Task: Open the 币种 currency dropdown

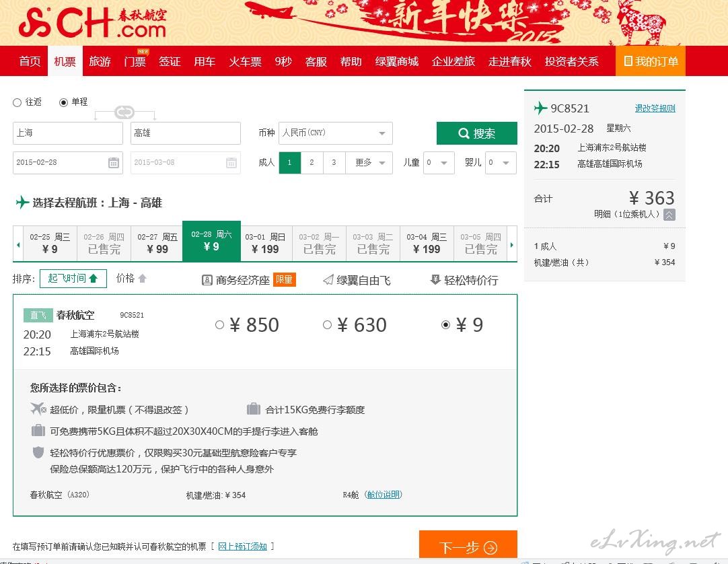Action: tap(336, 133)
